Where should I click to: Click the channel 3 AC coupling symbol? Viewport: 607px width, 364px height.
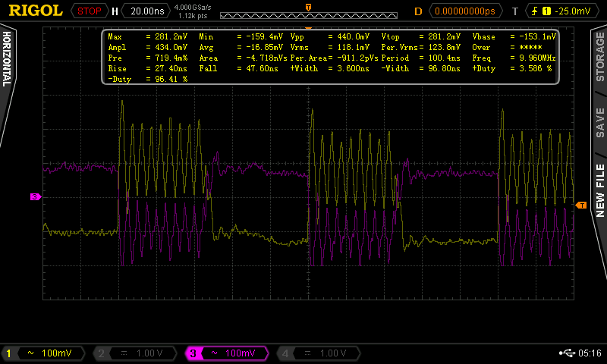point(214,353)
